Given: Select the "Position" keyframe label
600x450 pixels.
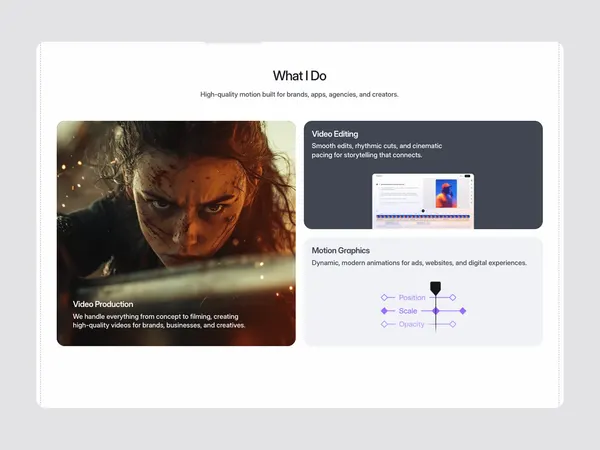Looking at the screenshot, I should pyautogui.click(x=412, y=298).
